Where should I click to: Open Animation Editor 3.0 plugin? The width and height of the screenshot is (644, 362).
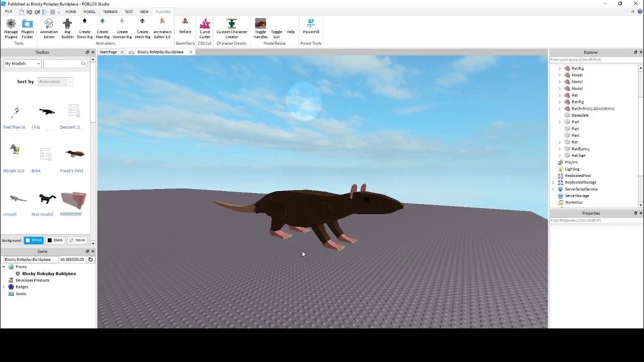(x=162, y=29)
